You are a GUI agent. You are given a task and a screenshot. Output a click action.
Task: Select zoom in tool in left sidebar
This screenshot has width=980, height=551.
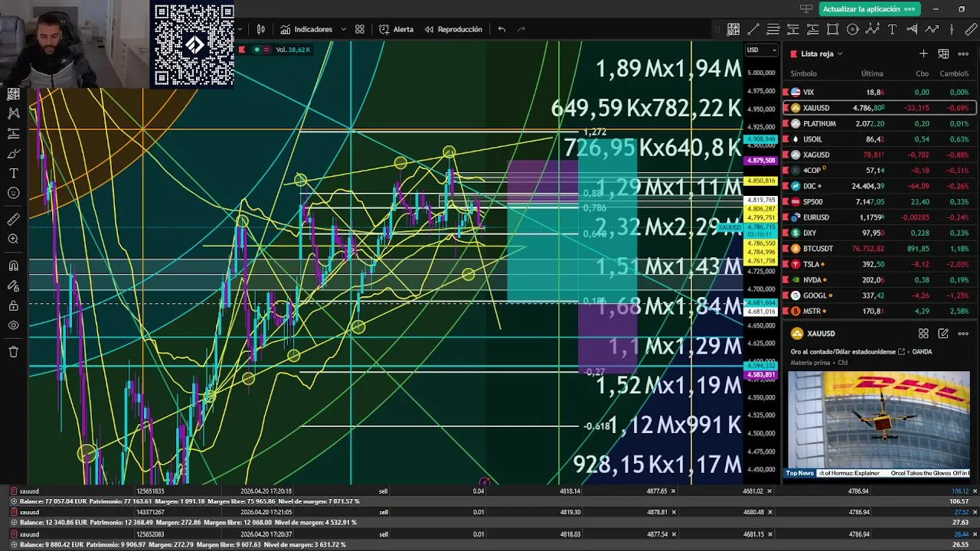tap(13, 240)
